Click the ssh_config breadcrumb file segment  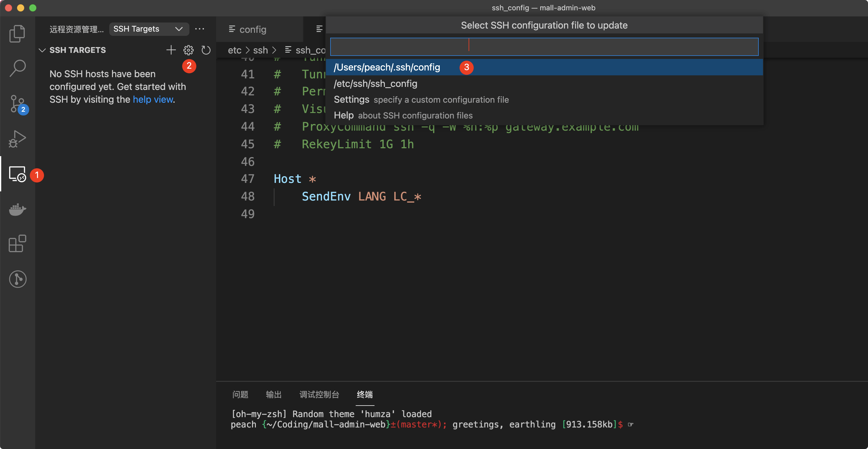(305, 50)
